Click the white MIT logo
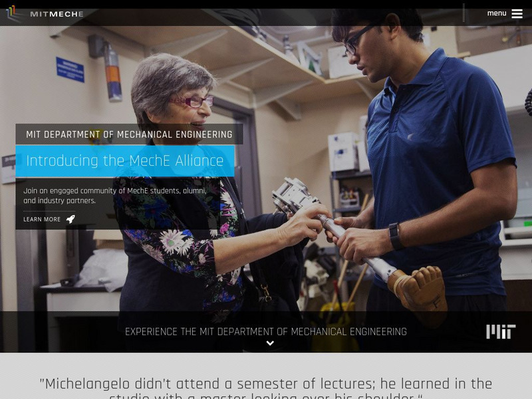Viewport: 532px width, 399px height. [501, 331]
